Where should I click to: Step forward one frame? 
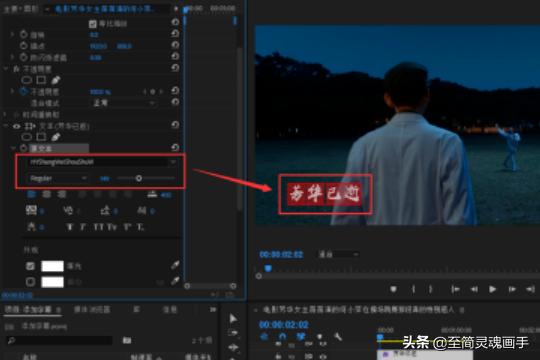512,289
